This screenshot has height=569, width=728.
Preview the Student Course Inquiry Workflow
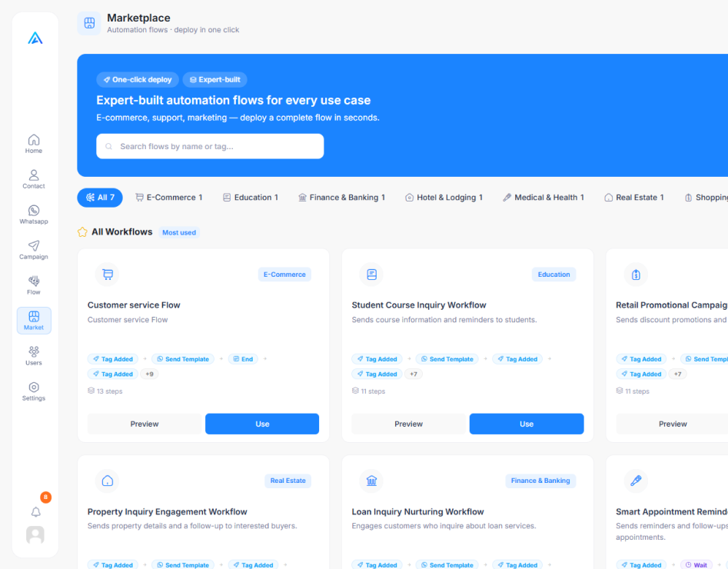408,424
